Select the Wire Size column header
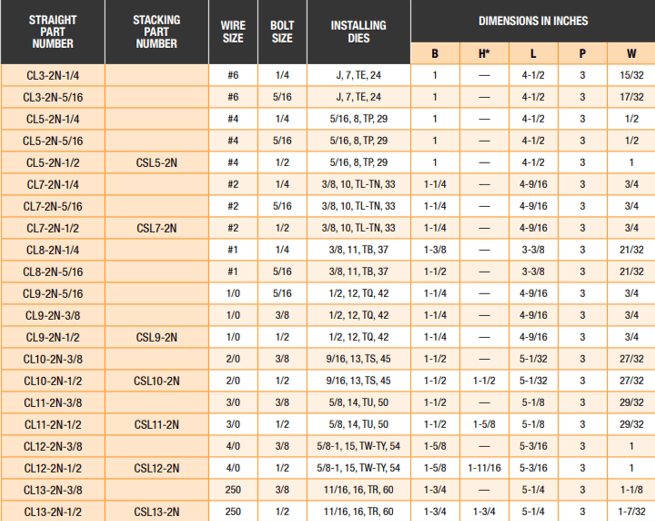655x521 pixels. point(233,32)
